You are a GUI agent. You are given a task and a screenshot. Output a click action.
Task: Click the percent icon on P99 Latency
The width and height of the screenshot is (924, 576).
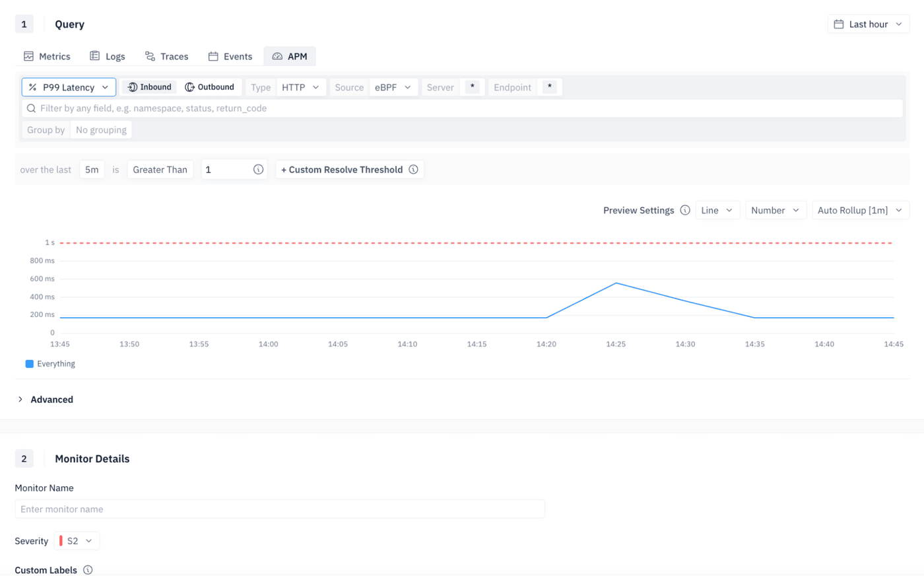[32, 87]
